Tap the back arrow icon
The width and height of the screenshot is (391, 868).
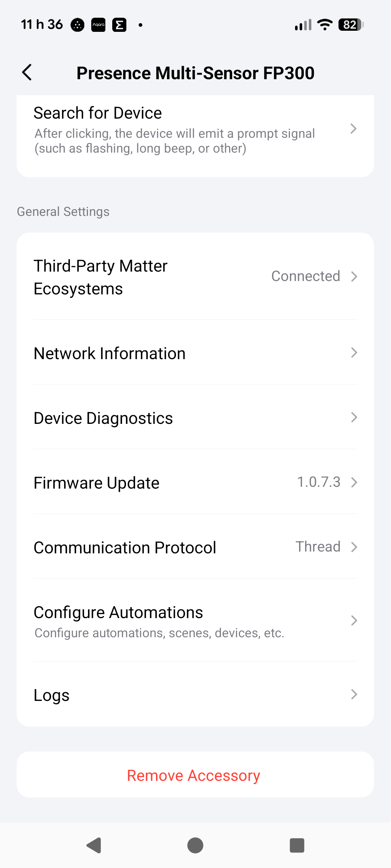[27, 73]
